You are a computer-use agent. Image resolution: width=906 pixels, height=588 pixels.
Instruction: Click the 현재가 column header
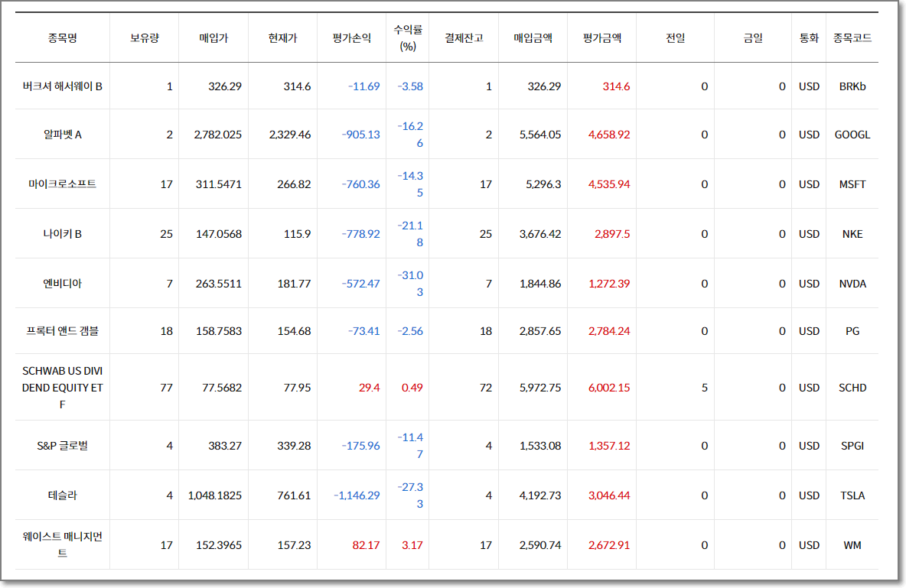tap(282, 38)
